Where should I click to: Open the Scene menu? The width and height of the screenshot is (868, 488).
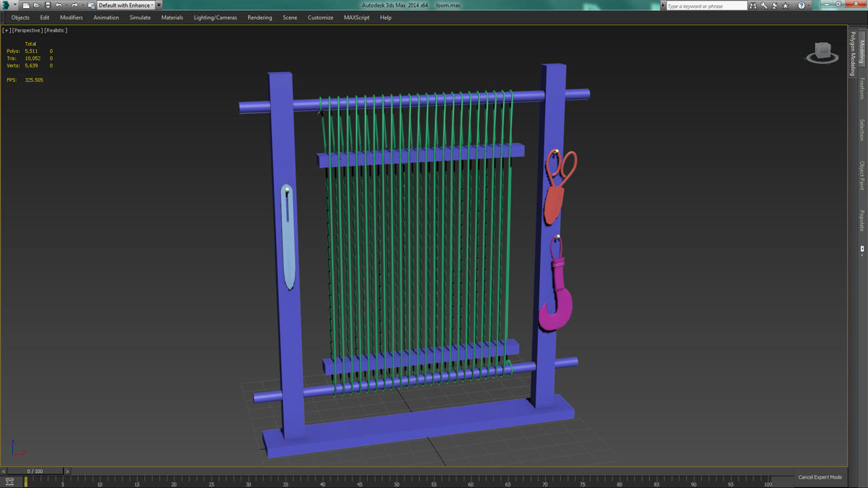click(x=290, y=18)
